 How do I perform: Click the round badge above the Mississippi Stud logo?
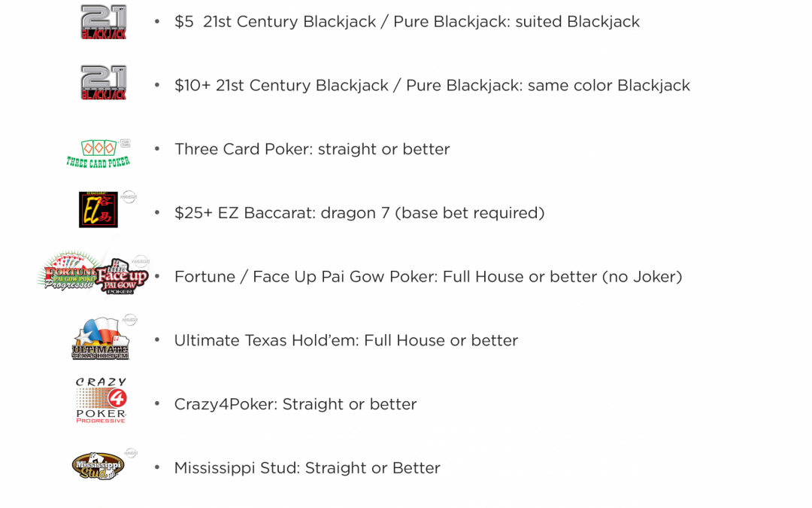pyautogui.click(x=131, y=453)
